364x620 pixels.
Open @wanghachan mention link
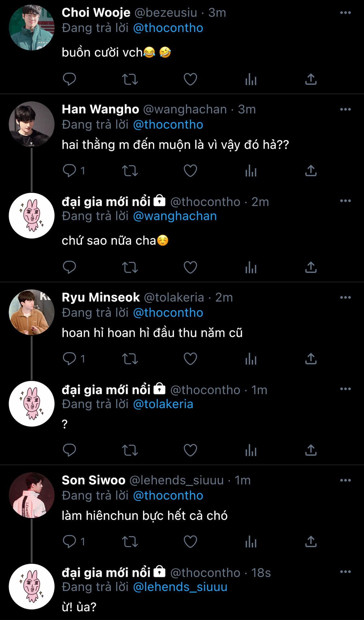click(175, 216)
